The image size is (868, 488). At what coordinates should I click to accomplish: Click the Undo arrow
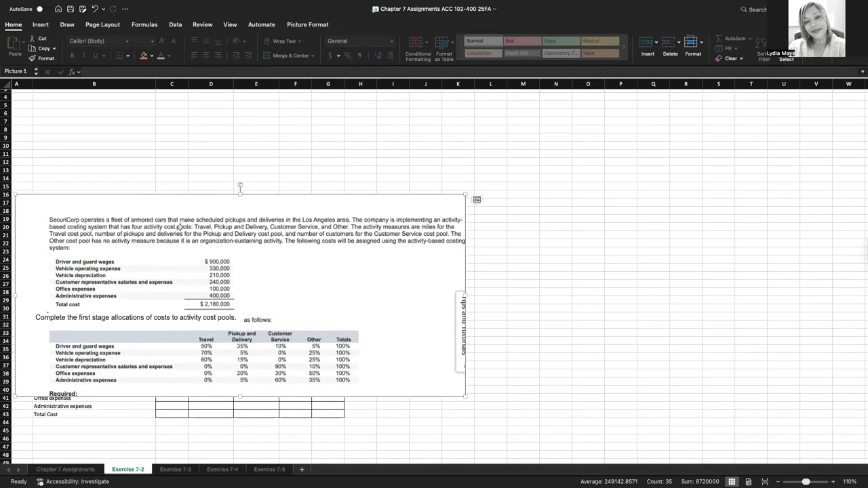click(94, 9)
